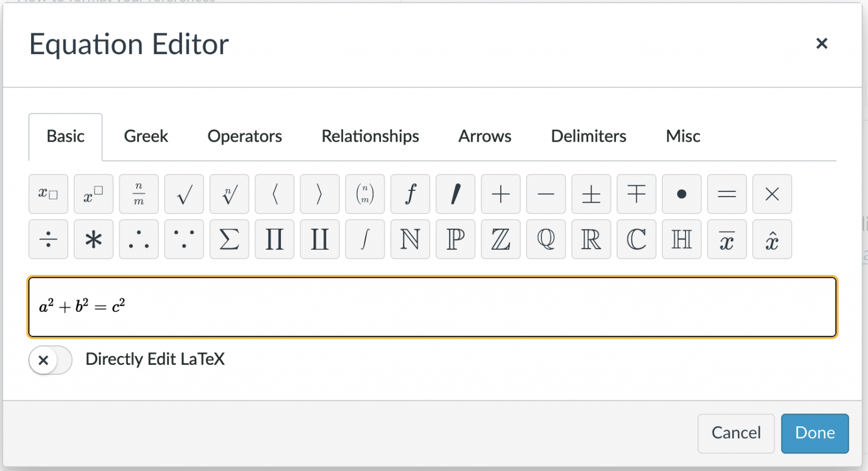Insert division sign
Image resolution: width=868 pixels, height=471 pixels.
pos(49,239)
